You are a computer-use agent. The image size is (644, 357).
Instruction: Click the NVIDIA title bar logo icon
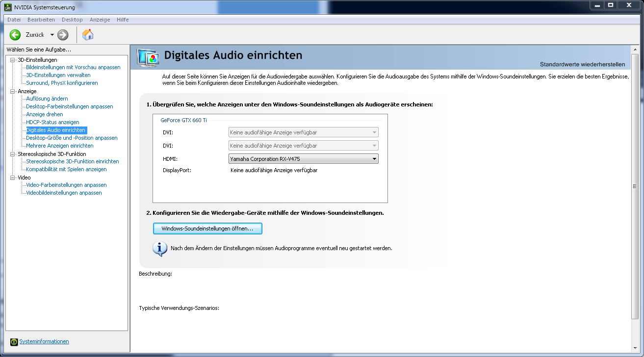(x=8, y=7)
